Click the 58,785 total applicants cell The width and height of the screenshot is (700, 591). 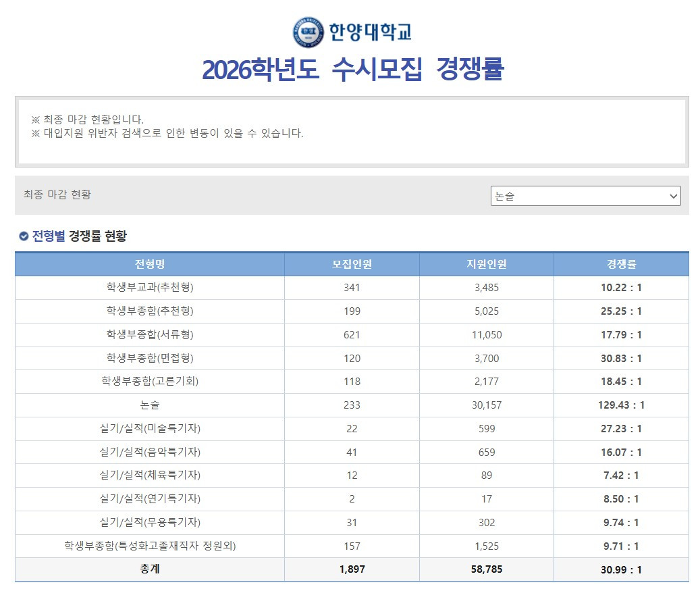pos(487,569)
